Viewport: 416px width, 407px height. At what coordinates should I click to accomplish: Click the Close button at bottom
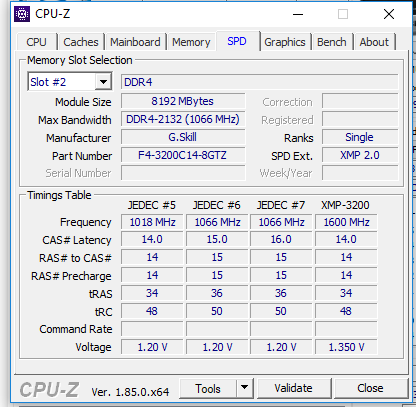[370, 388]
